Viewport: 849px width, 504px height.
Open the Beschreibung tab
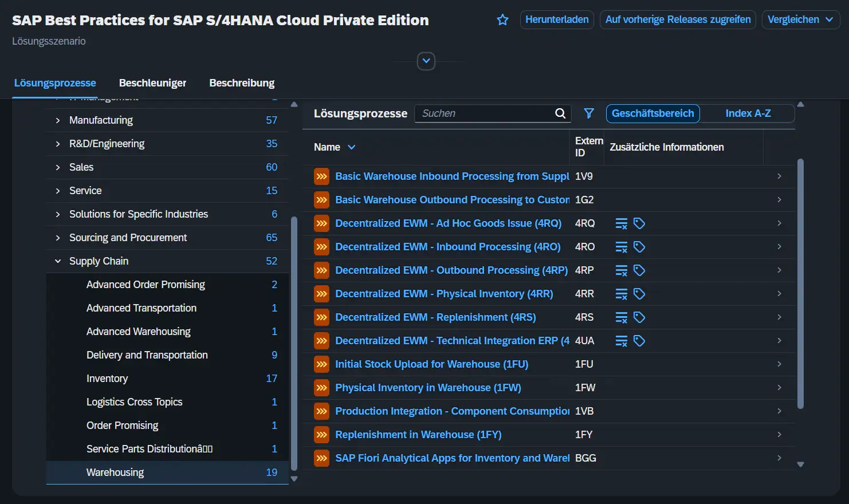pyautogui.click(x=242, y=83)
